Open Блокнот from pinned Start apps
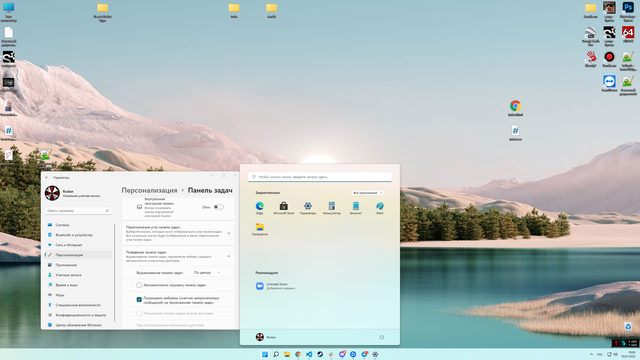640x360 pixels. (356, 208)
